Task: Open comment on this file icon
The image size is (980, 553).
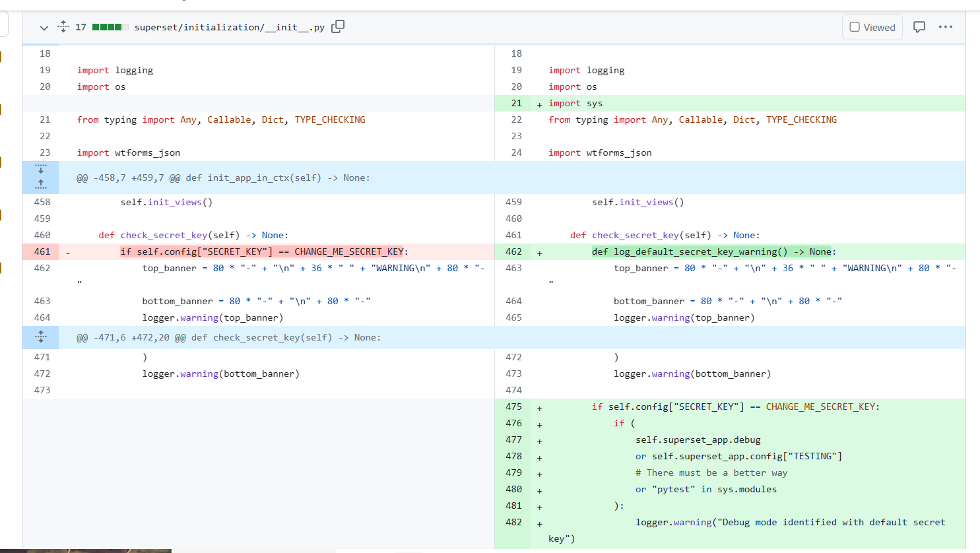Action: [919, 27]
